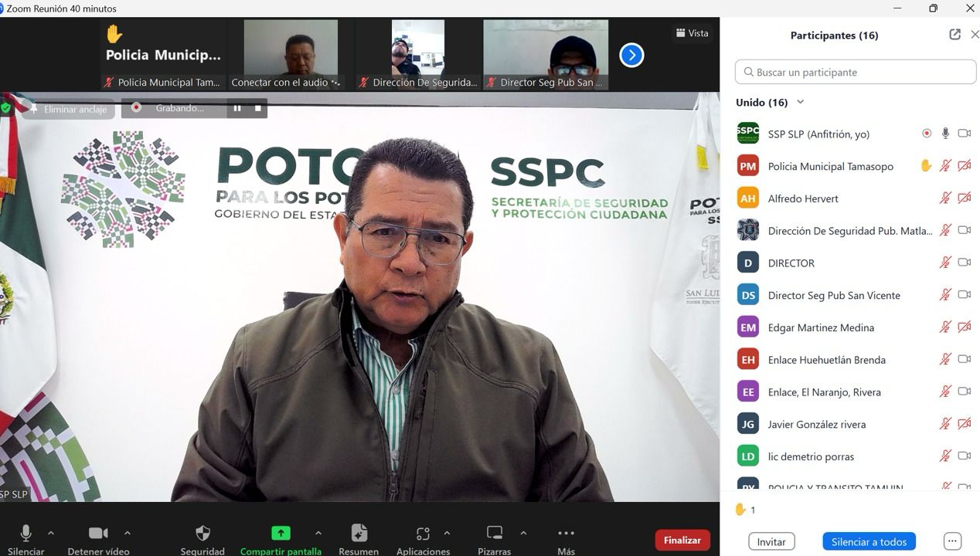This screenshot has height=556, width=980.
Task: Open more participant options ellipsis button
Action: click(952, 541)
